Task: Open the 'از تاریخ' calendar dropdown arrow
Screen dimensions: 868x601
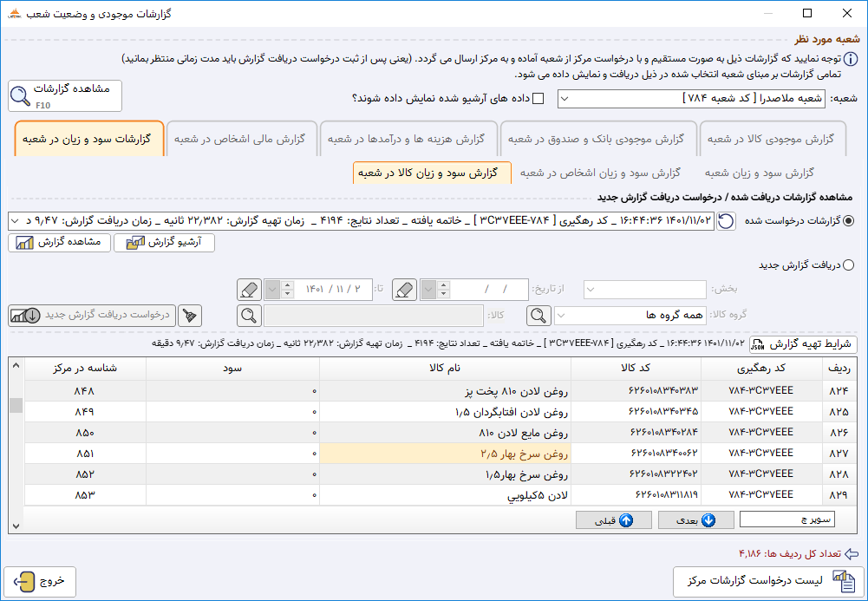Action: [427, 290]
